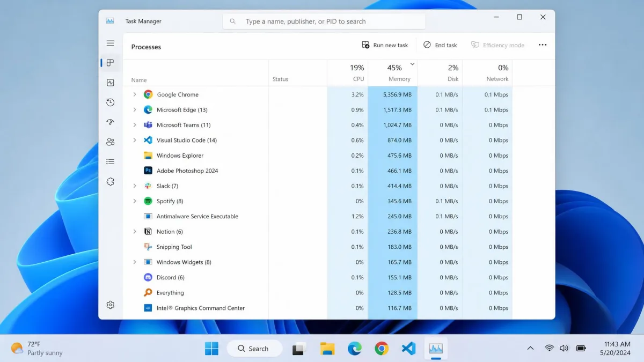This screenshot has width=644, height=362.
Task: Open File Explorer from the taskbar
Action: point(327,349)
